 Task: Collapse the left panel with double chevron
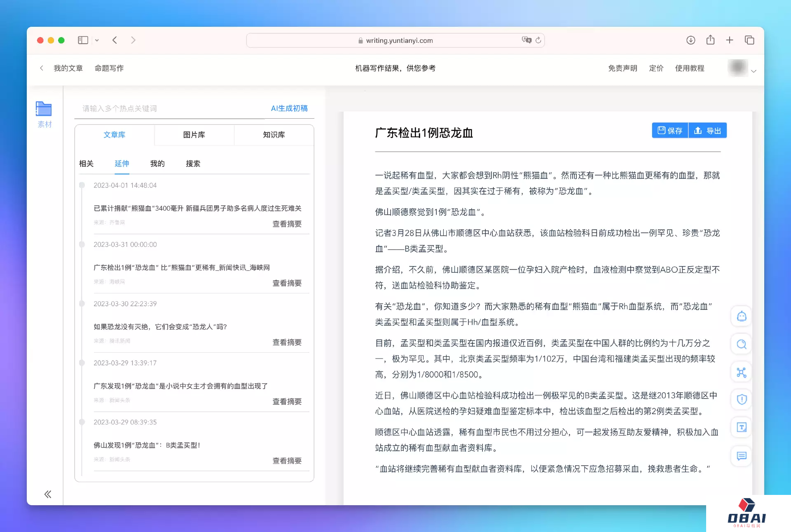click(48, 494)
